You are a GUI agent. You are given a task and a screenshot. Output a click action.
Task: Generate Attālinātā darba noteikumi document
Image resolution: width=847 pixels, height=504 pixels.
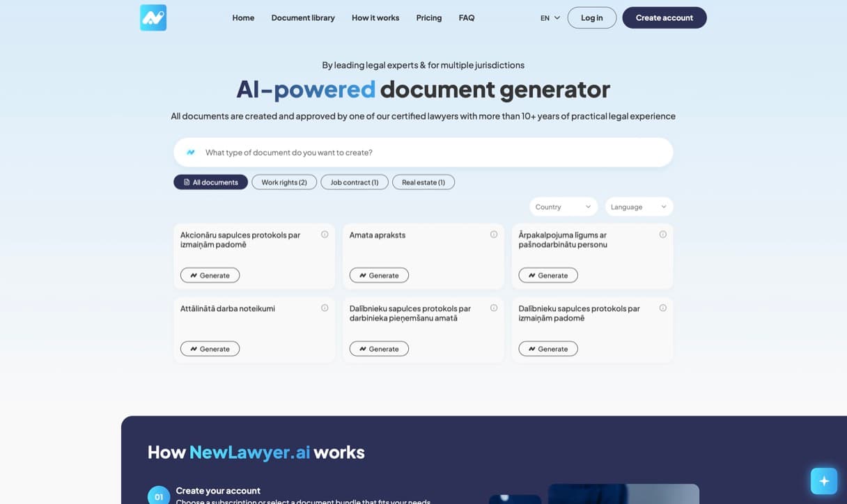point(210,349)
